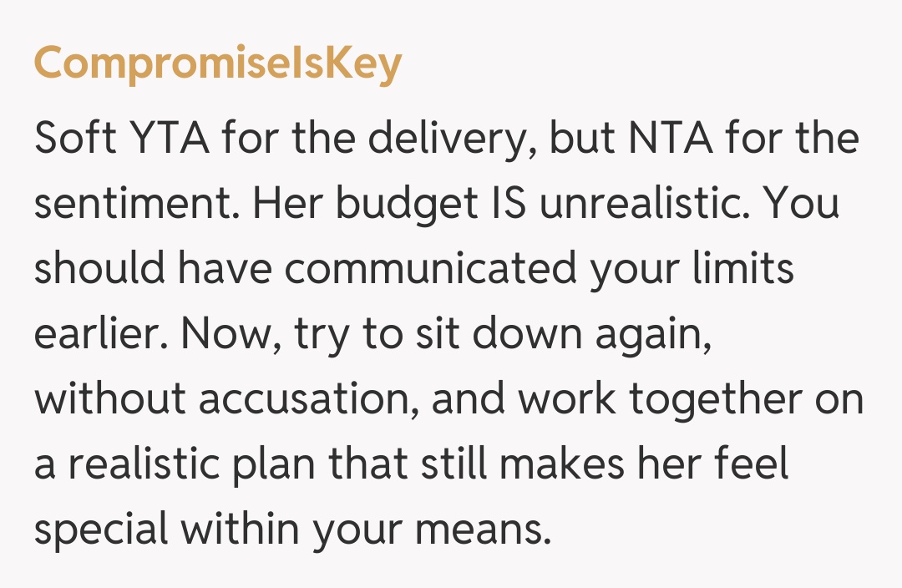Open the CompromiseIsKey user profile
The height and width of the screenshot is (588, 902).
click(x=217, y=65)
